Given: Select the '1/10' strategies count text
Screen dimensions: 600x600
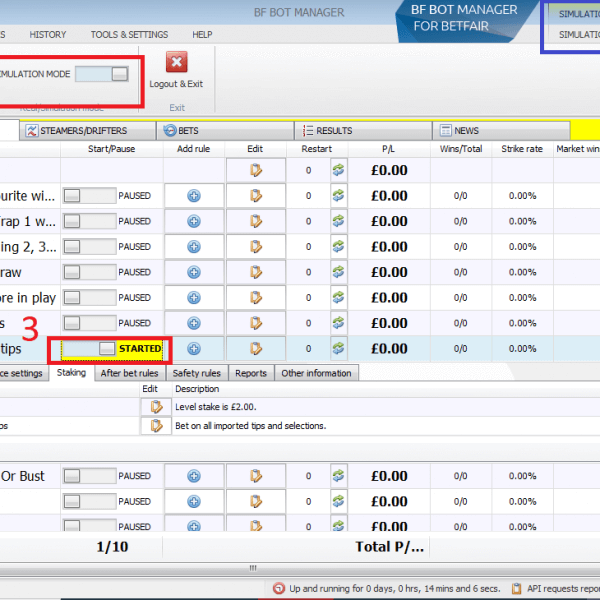Looking at the screenshot, I should click(112, 547).
